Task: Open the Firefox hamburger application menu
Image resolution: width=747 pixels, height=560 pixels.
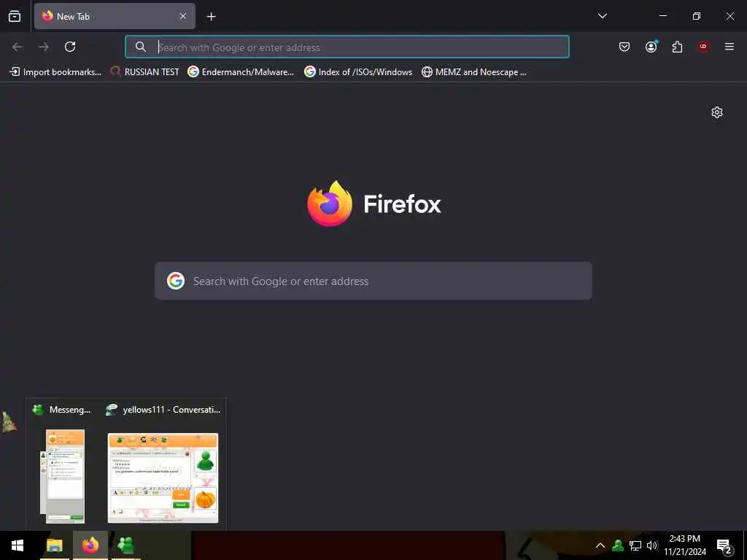Action: tap(729, 47)
